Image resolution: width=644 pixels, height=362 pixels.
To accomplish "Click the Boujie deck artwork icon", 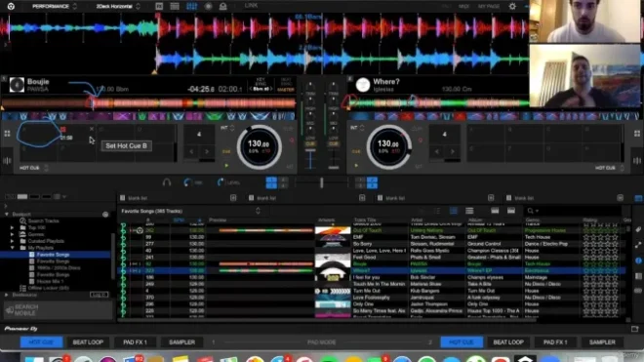I will [17, 85].
